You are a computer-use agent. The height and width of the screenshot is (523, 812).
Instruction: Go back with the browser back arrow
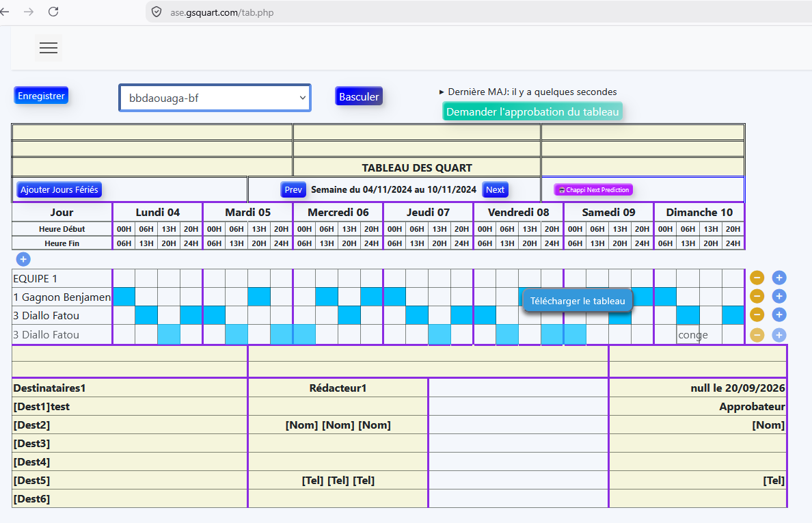5,12
